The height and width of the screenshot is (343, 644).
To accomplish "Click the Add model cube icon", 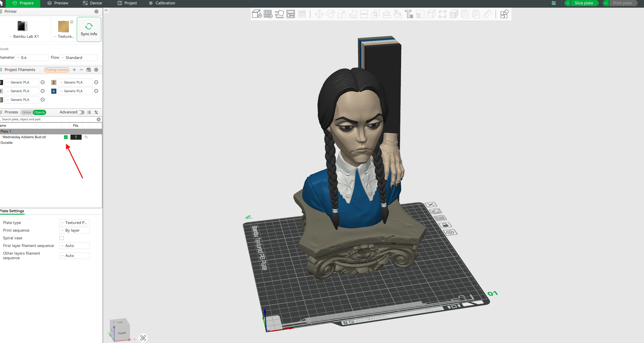I will click(257, 14).
